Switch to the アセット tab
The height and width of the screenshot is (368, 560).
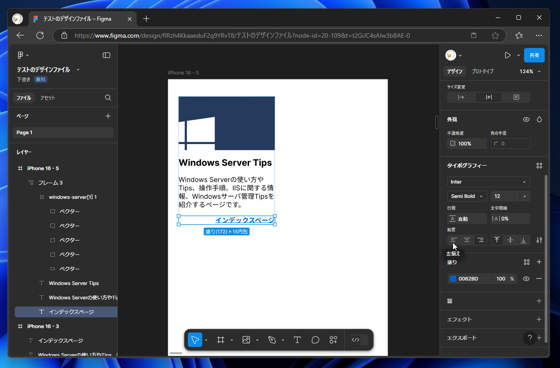coord(48,98)
